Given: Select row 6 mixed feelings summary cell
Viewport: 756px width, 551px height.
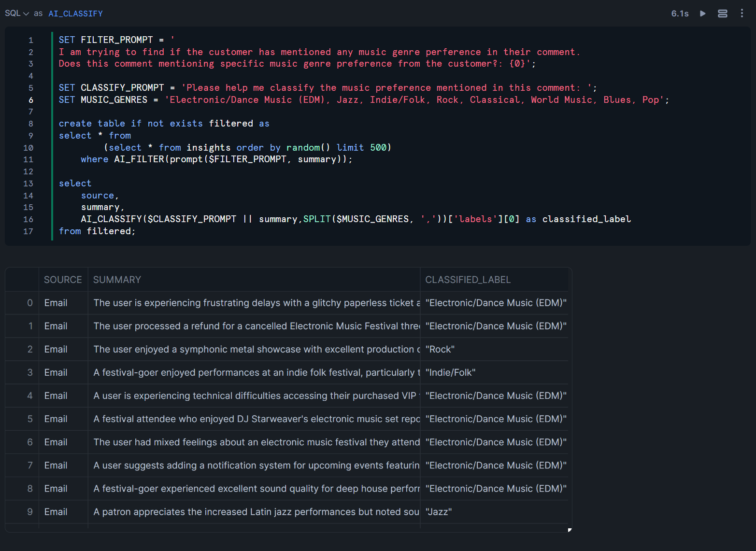Looking at the screenshot, I should 254,442.
